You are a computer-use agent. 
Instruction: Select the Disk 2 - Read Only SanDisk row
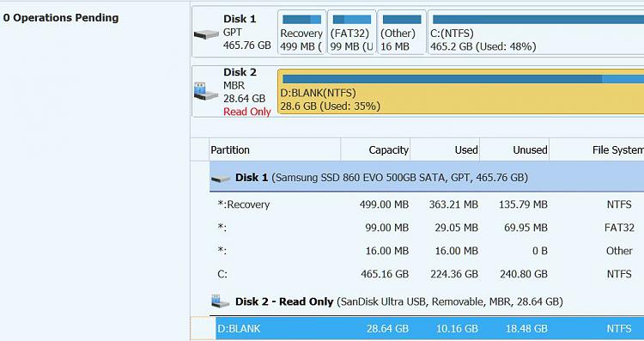[427, 301]
